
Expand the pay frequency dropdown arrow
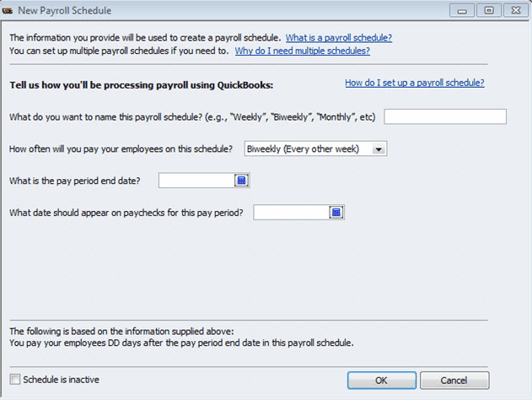[379, 149]
